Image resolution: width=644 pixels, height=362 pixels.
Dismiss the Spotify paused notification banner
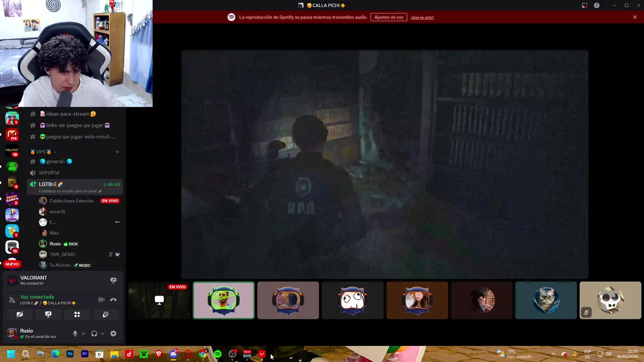point(635,17)
